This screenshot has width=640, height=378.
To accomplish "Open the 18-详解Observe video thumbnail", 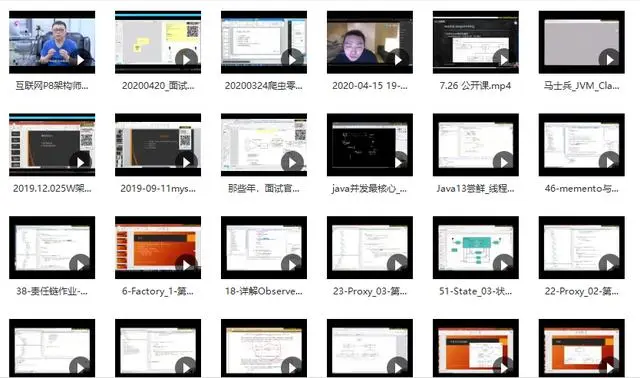I will tap(264, 247).
